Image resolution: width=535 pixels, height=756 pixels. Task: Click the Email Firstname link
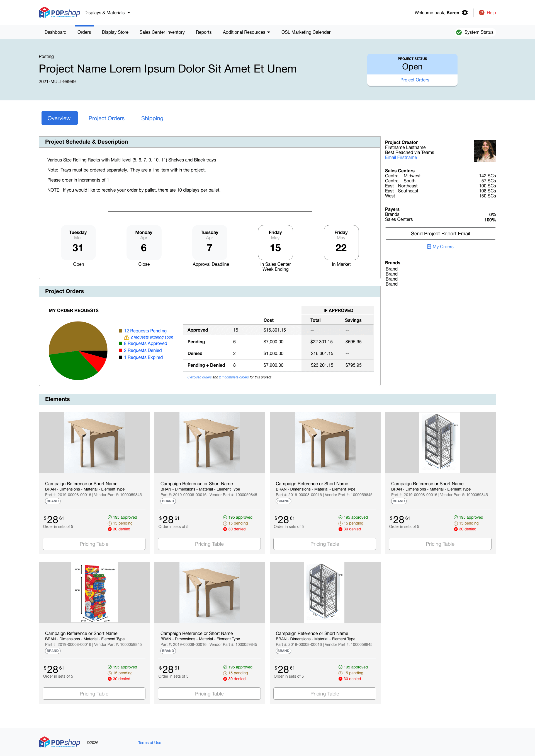click(x=401, y=158)
